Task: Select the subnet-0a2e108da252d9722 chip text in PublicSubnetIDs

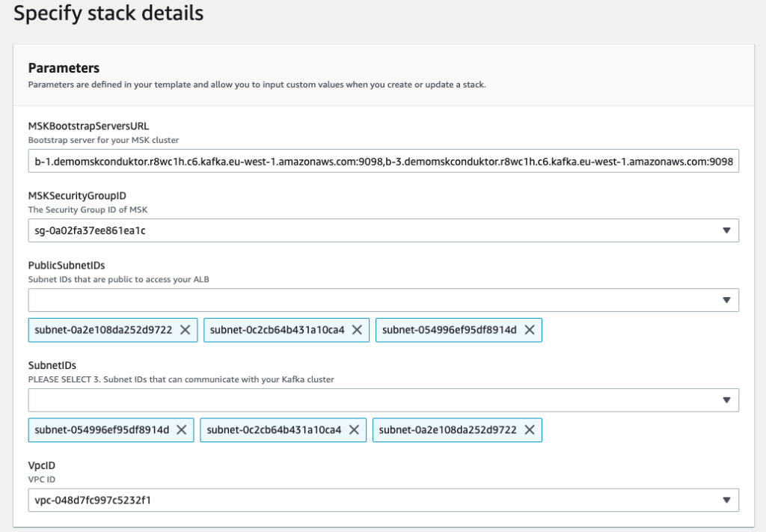Action: coord(103,330)
